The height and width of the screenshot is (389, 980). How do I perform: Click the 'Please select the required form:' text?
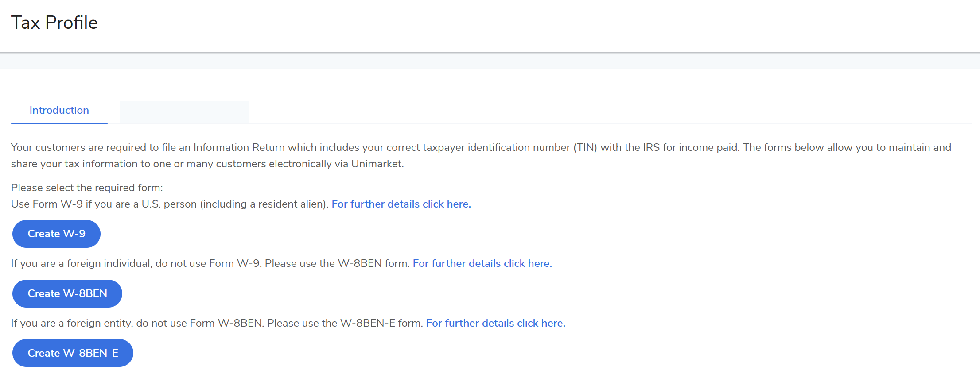tap(87, 188)
